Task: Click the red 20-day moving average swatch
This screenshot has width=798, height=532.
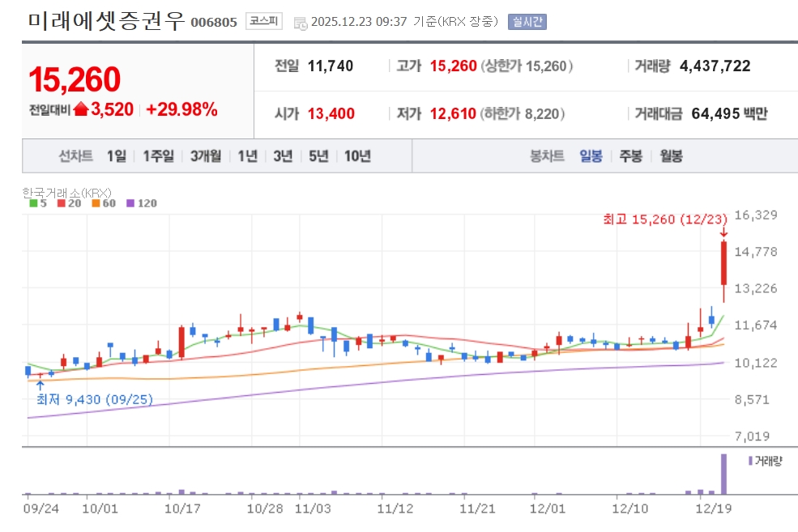Action: [x=61, y=203]
